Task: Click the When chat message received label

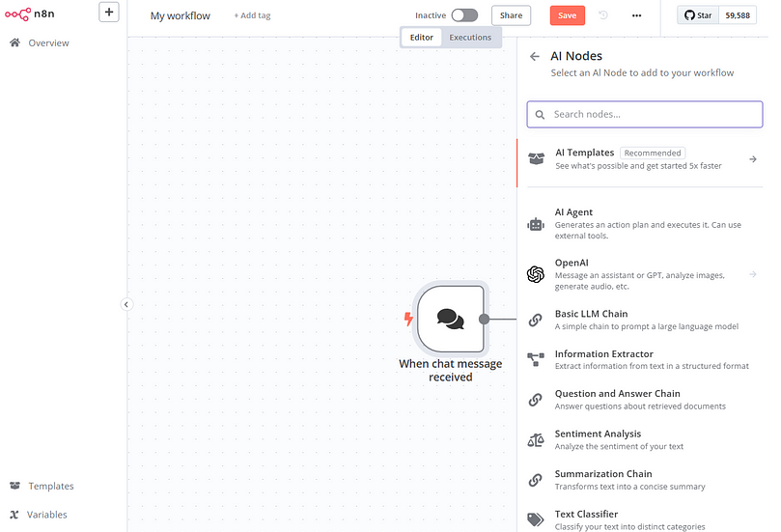Action: pos(450,370)
